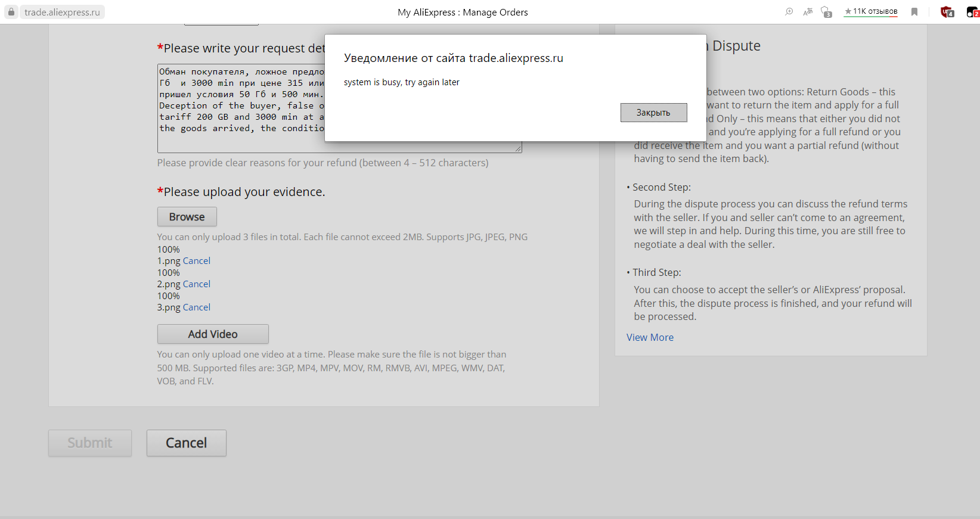
Task: Cancel the 1.png upload
Action: click(x=196, y=261)
